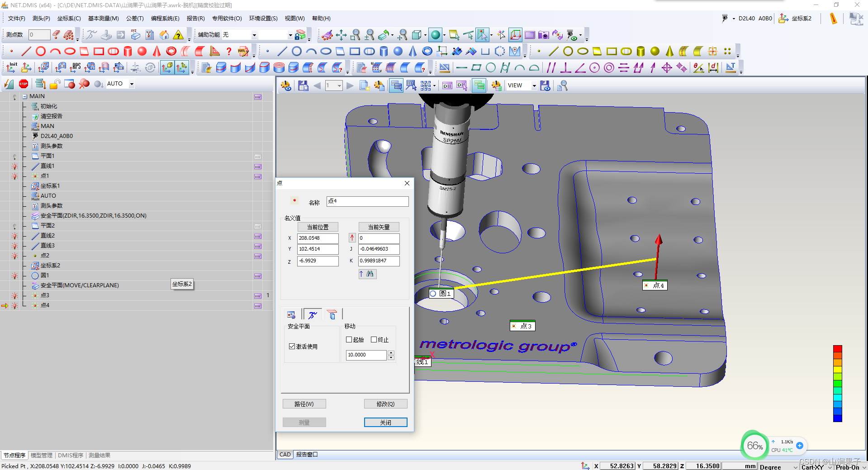Select the red Cone measure tool
Image resolution: width=868 pixels, height=470 pixels.
pos(157,51)
